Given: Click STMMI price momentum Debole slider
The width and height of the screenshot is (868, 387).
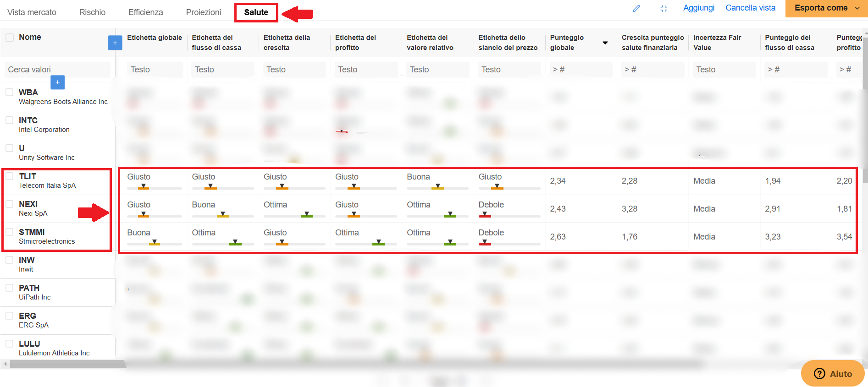Looking at the screenshot, I should pos(509,243).
